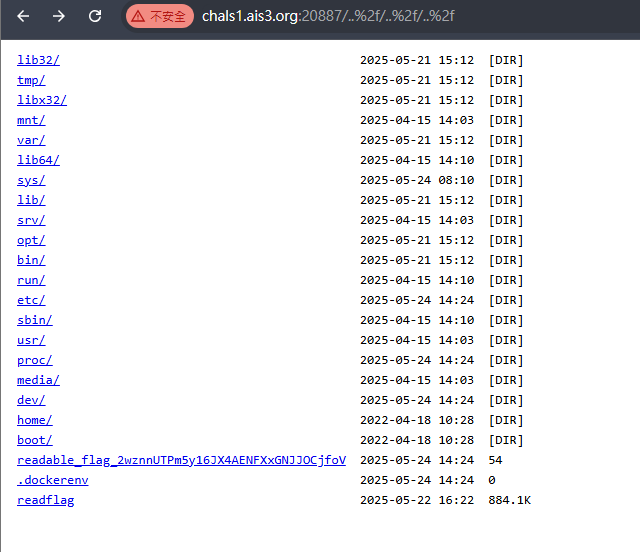Download the readflag binary
Viewport: 640px width, 552px height.
pos(46,500)
